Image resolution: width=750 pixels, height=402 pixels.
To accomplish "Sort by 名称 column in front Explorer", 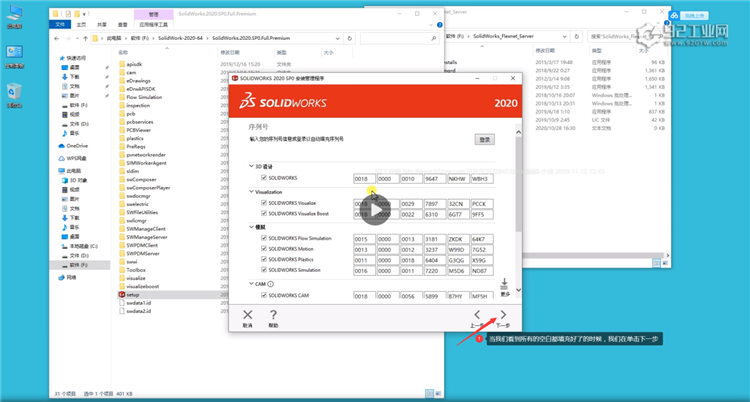I will [123, 52].
